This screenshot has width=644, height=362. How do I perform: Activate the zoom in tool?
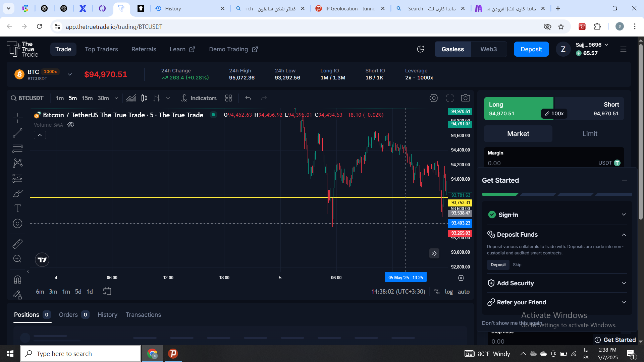click(18, 259)
